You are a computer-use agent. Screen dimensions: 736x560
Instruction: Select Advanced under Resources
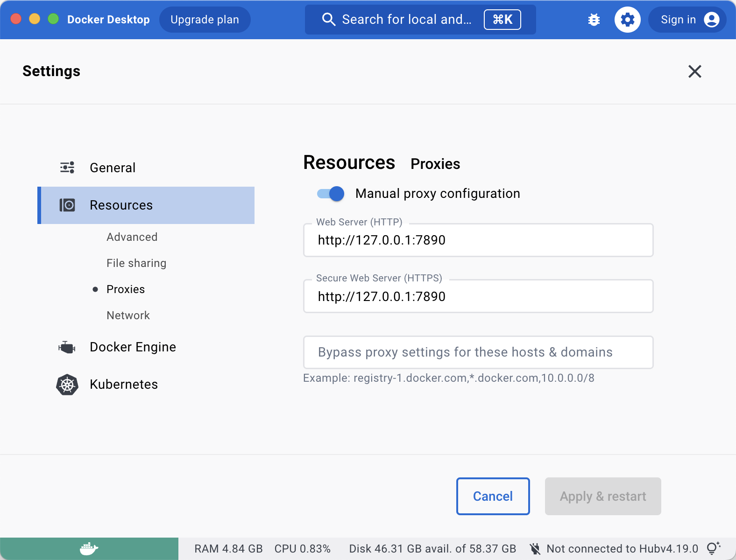[132, 237]
